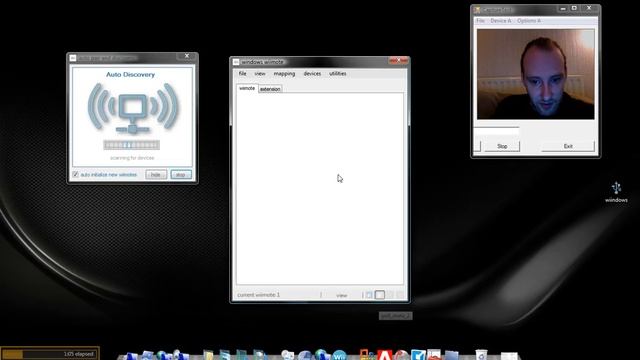
Task: Click the Auto Discovery network antenna graphic
Action: coord(133,108)
